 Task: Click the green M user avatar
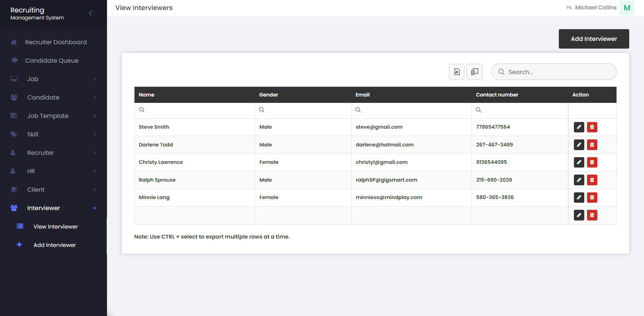[x=627, y=8]
